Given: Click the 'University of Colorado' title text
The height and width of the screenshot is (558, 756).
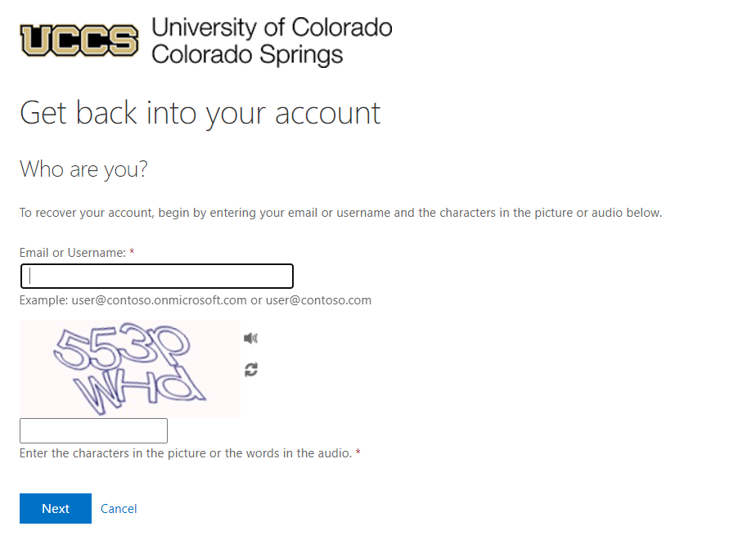Looking at the screenshot, I should [272, 28].
